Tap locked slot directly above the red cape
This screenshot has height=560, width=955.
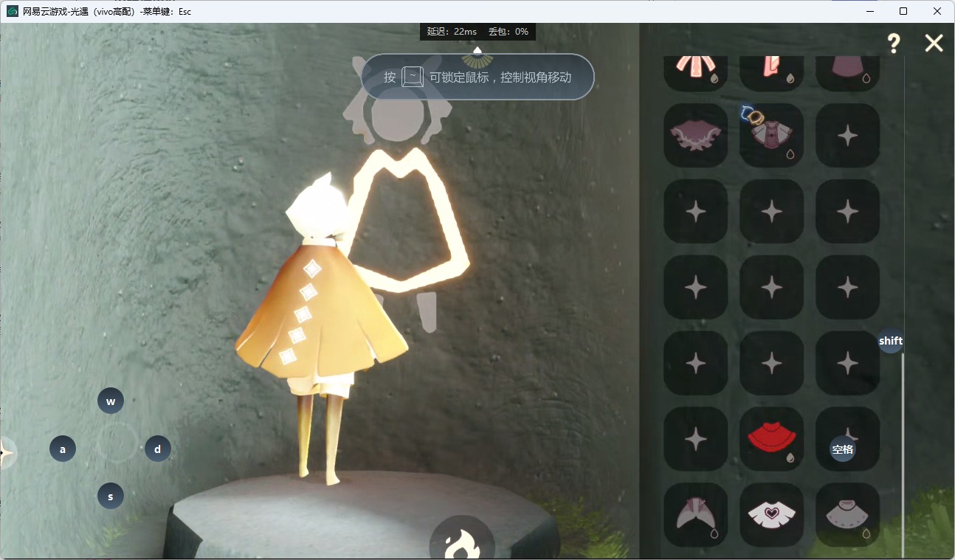(x=772, y=363)
